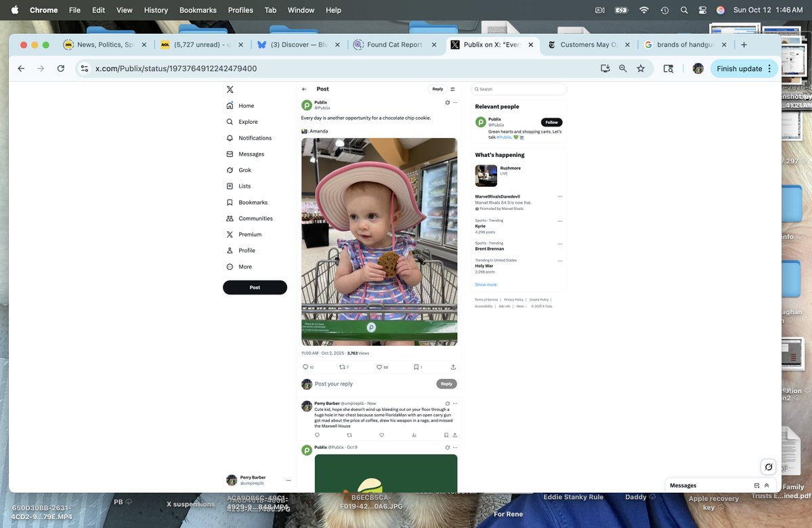Viewport: 812px width, 528px height.
Task: Click Reply button in Post header
Action: coord(437,89)
